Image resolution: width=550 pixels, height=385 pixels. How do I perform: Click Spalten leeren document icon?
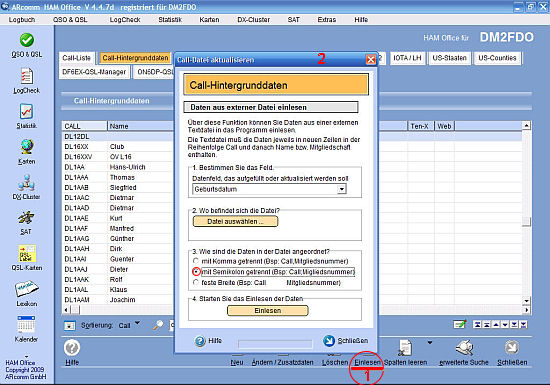[x=405, y=348]
